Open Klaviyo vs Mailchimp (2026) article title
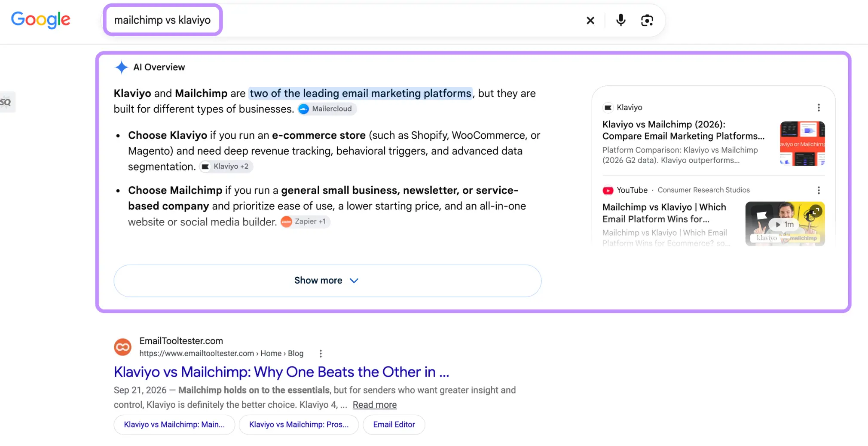This screenshot has width=868, height=446. pos(683,130)
